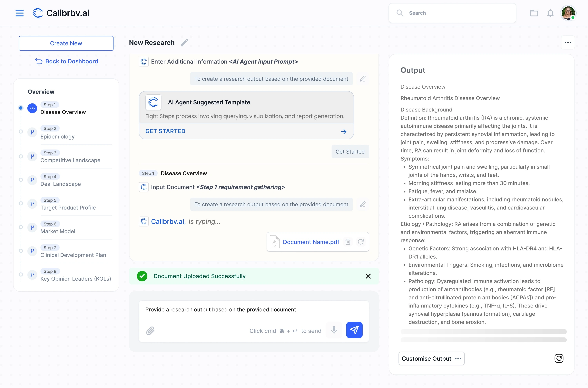Activate the microphone voice input
588x388 pixels.
click(x=334, y=330)
